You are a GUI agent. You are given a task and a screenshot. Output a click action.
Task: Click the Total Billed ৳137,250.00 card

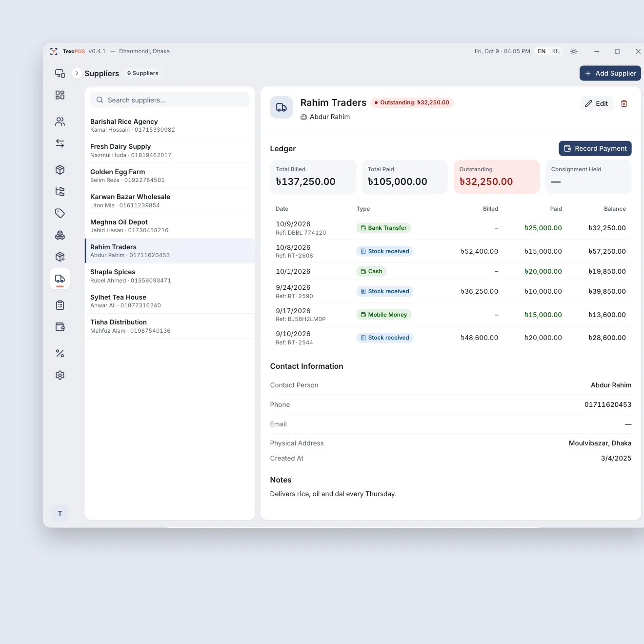pyautogui.click(x=313, y=177)
